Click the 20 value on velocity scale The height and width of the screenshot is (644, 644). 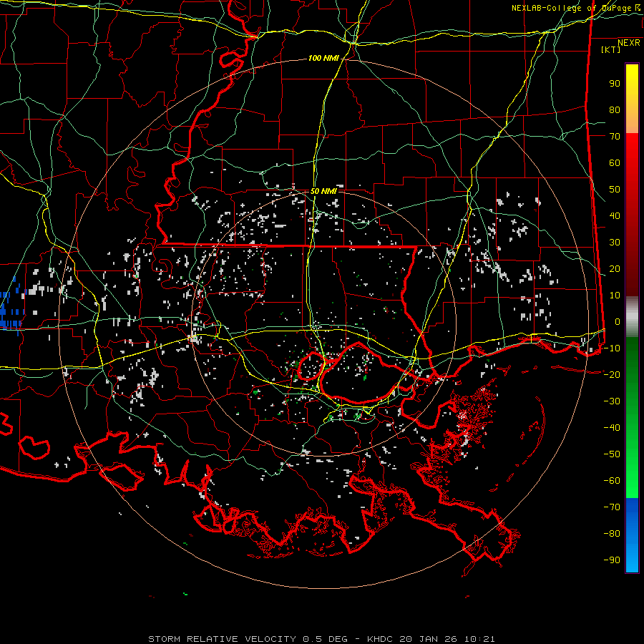tap(615, 269)
